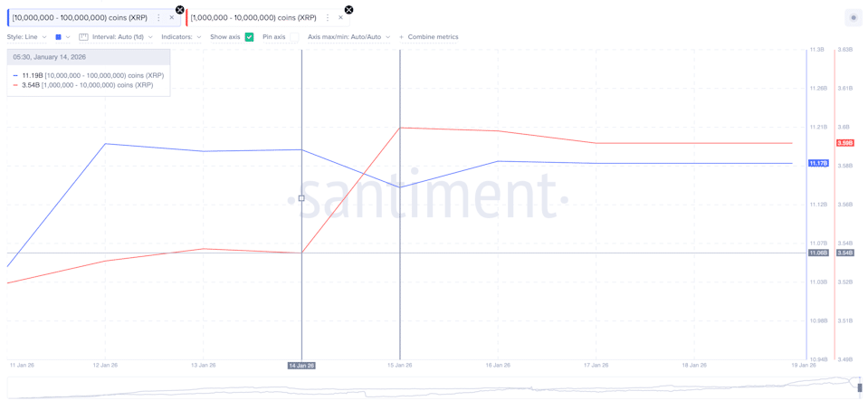Image resolution: width=868 pixels, height=401 pixels.
Task: Expand the Interval: Auto (1d) dropdown
Action: click(122, 37)
